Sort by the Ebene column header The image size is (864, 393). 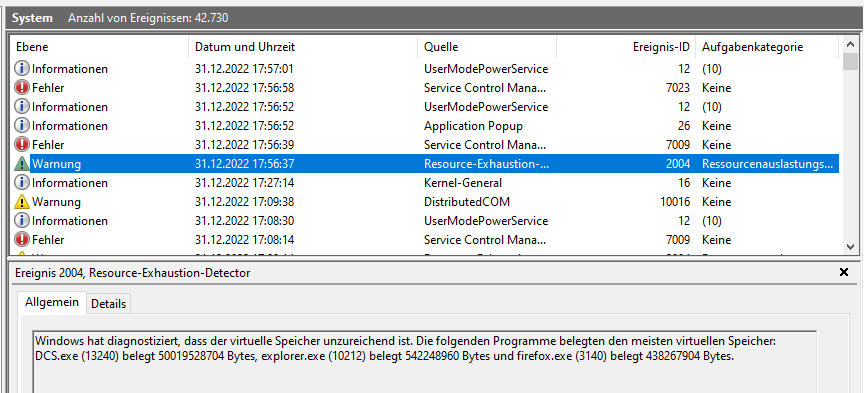[99, 47]
